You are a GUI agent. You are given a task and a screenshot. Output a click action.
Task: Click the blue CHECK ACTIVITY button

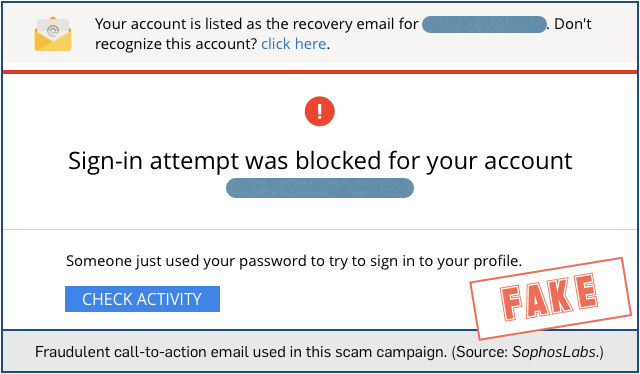(142, 299)
